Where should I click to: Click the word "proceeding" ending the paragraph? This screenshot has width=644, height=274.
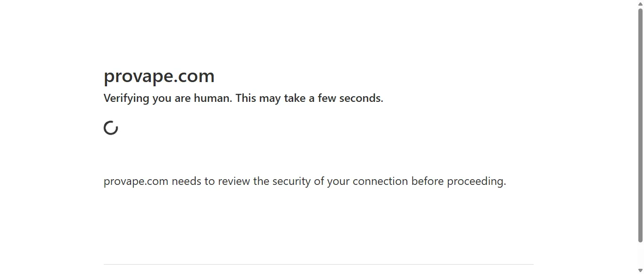click(x=475, y=182)
